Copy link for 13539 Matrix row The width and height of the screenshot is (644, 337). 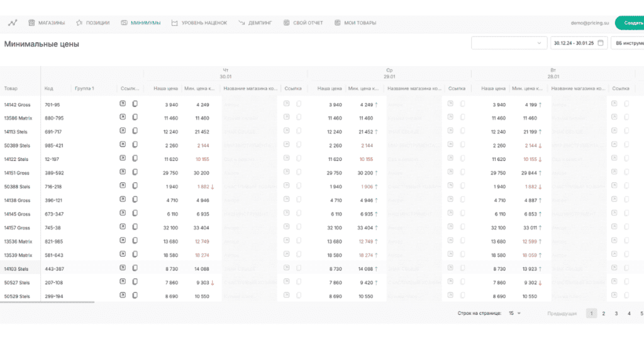click(x=135, y=254)
